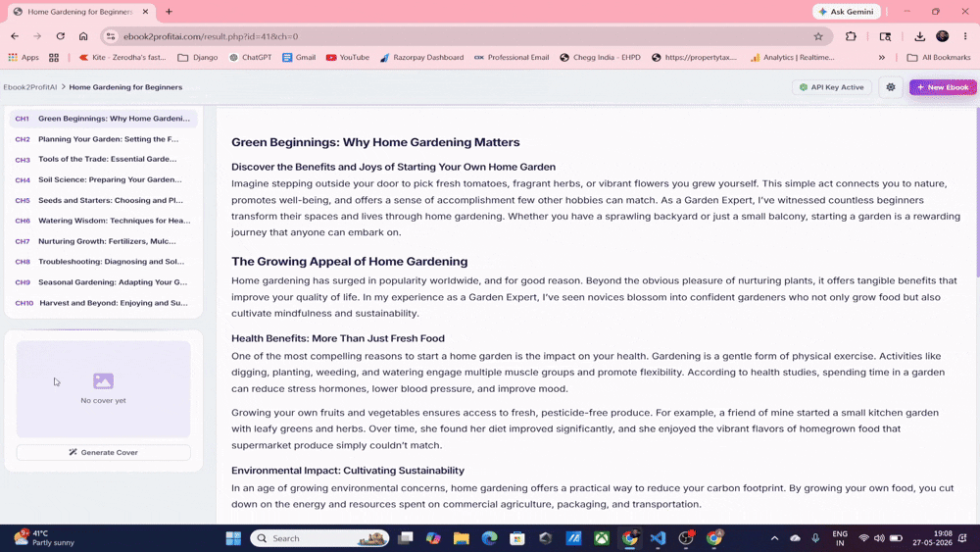Expand the hidden bookmarks chevron
Viewport: 980px width, 552px height.
click(881, 58)
